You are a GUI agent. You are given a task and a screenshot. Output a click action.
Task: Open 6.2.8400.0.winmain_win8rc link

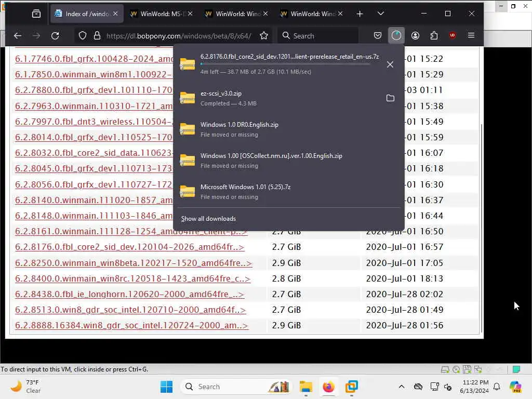[132, 278]
